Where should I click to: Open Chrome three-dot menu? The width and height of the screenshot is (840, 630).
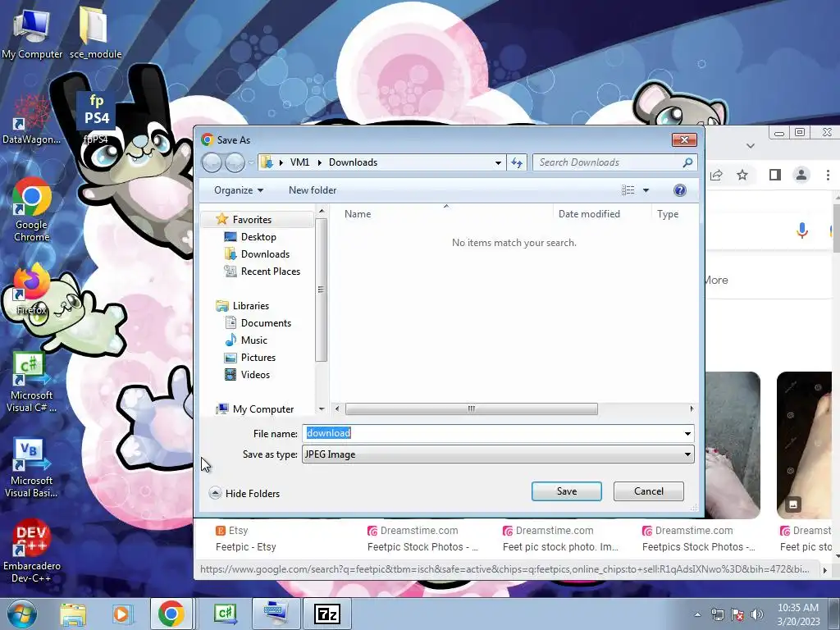(828, 175)
